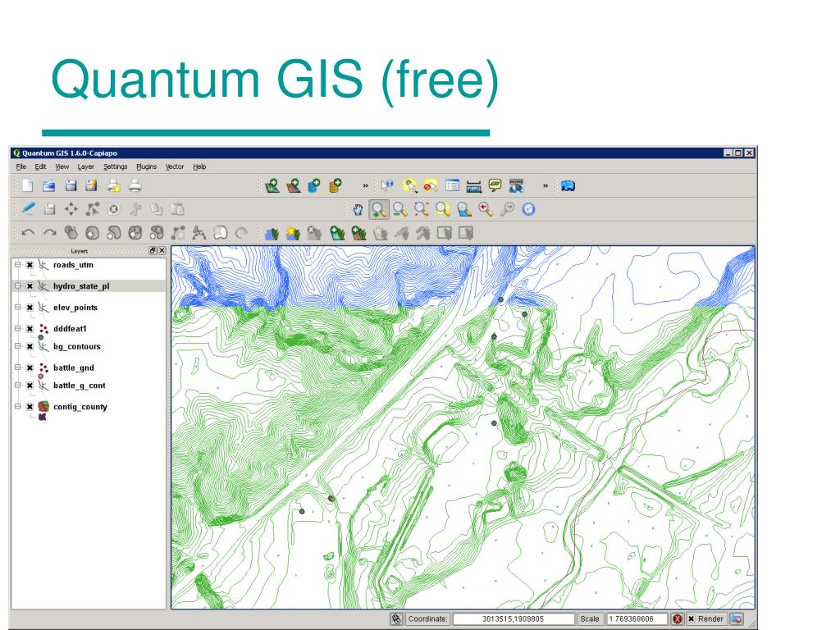Toggle editing with the pencil icon

(28, 209)
